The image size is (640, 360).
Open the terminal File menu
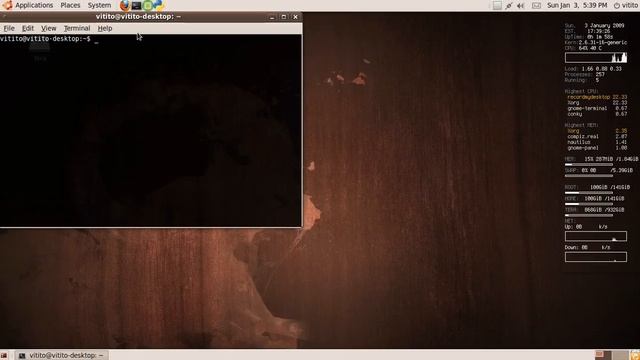click(x=9, y=28)
